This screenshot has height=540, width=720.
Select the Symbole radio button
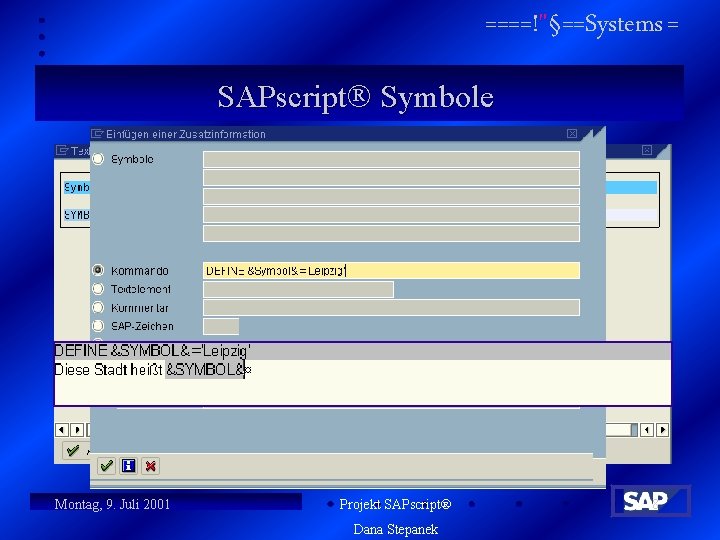click(x=98, y=159)
